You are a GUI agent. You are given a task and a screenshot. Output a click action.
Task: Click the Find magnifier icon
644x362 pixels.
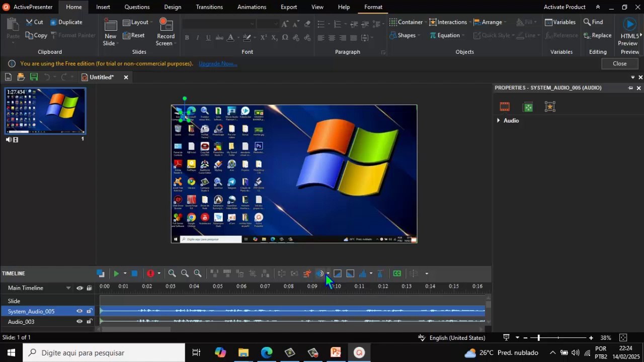tap(587, 22)
